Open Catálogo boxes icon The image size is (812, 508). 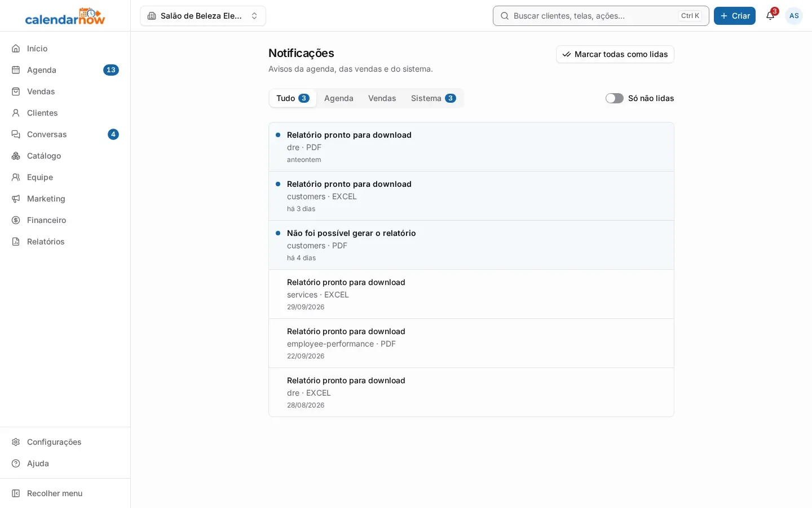(x=16, y=156)
